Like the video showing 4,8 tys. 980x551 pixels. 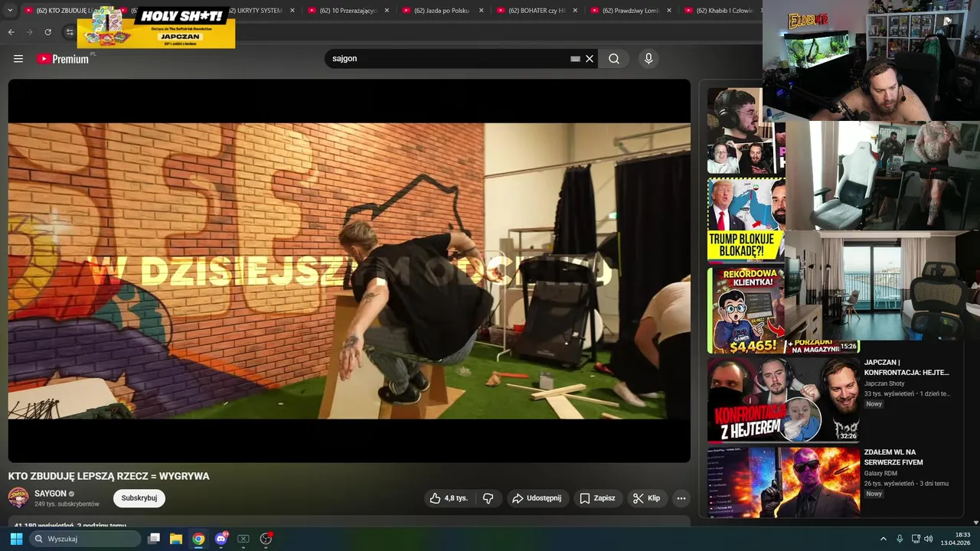click(449, 498)
